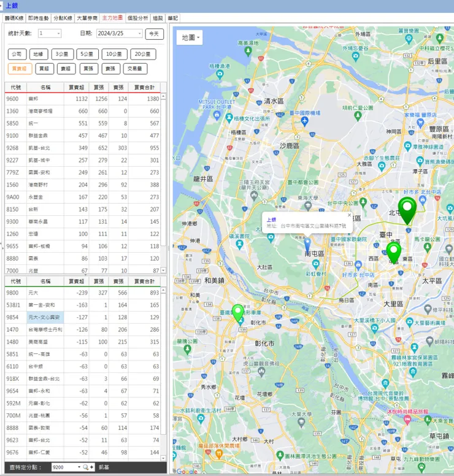Viewport: 454px width, 476px height.
Task: Click the 大葉大學 school marker
Action: (x=301, y=421)
